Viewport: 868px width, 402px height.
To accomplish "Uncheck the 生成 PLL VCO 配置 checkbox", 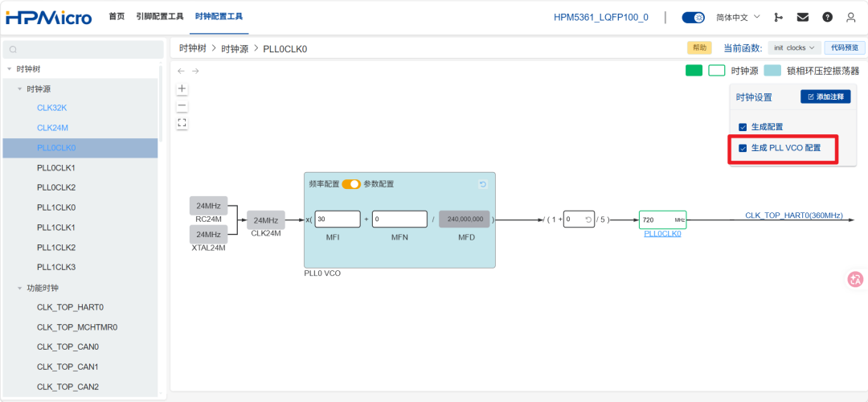I will [743, 149].
